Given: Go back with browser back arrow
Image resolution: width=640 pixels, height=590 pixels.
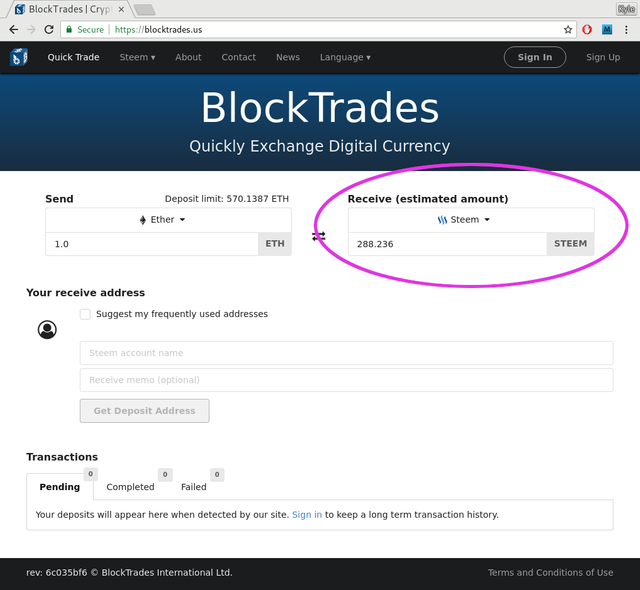Looking at the screenshot, I should [x=13, y=30].
